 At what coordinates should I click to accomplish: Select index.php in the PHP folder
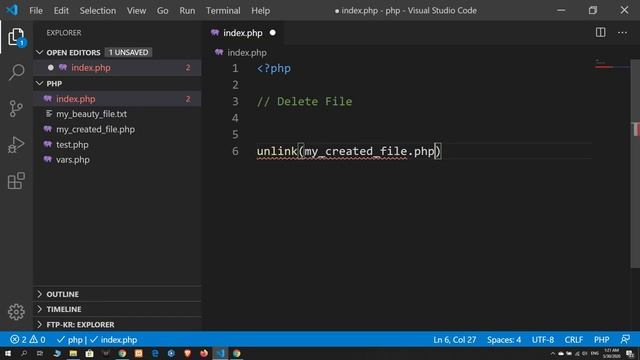[118, 99]
